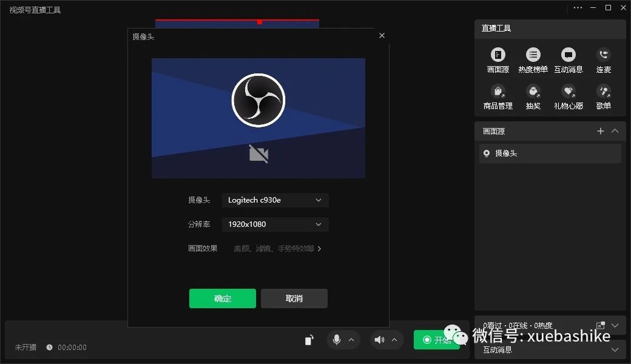The height and width of the screenshot is (364, 631).
Task: Start streaming with 开始 button
Action: (437, 340)
